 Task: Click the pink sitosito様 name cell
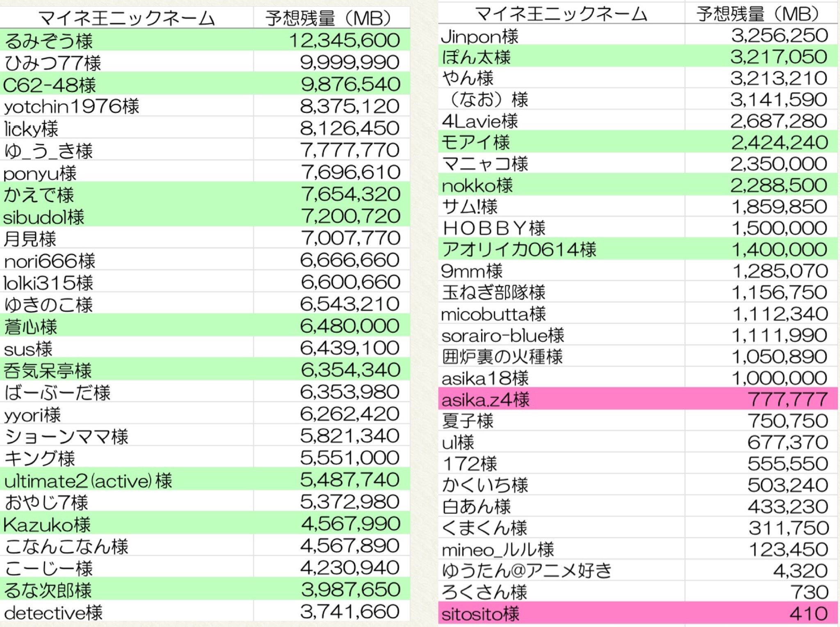(x=481, y=614)
